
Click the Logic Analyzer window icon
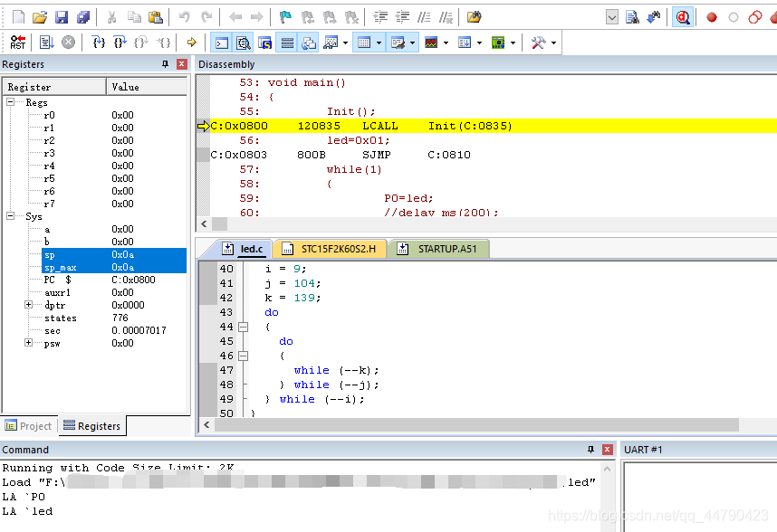(x=431, y=43)
